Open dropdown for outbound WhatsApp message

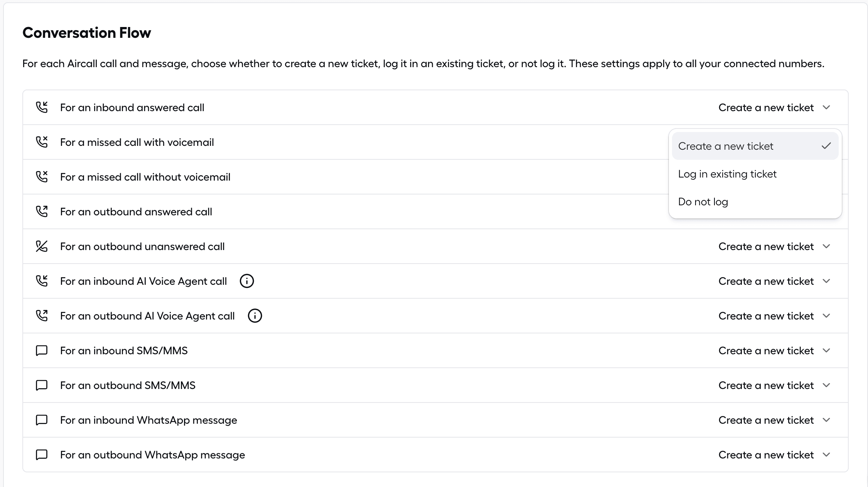[774, 455]
